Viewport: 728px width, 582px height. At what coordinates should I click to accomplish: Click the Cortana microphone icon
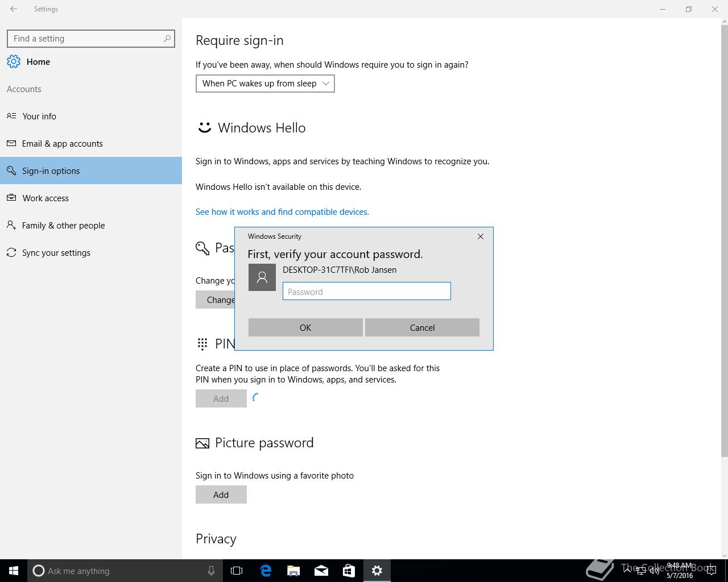click(211, 571)
